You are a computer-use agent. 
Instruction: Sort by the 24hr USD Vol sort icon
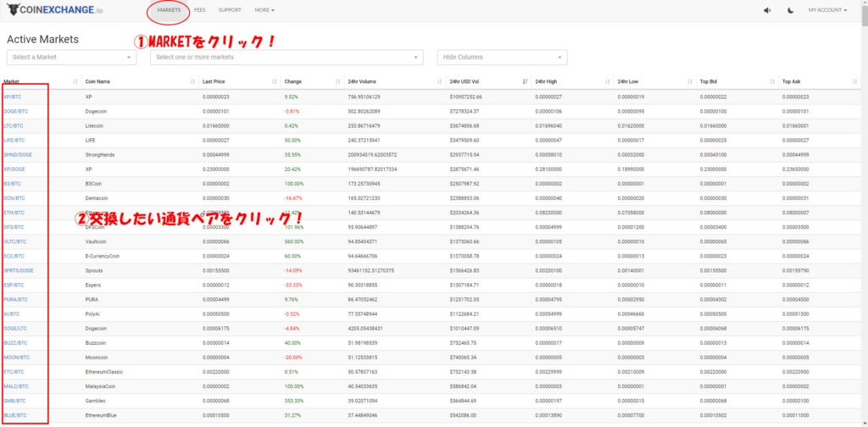[525, 82]
